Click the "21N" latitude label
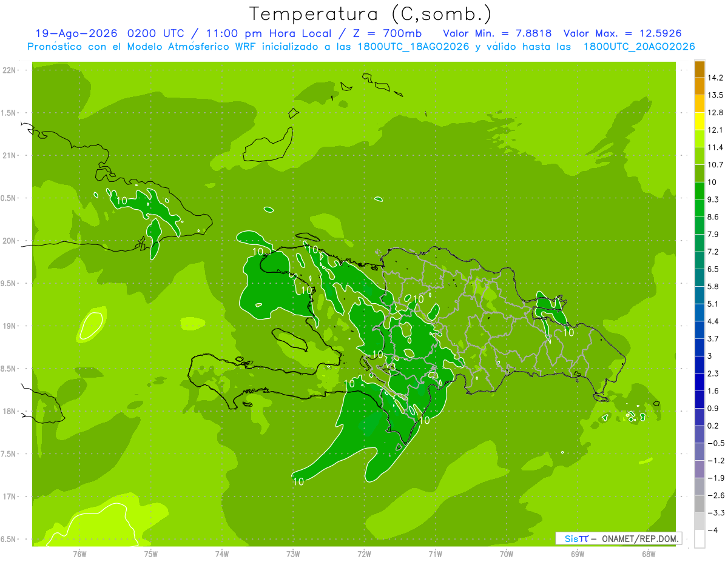 tap(9, 156)
